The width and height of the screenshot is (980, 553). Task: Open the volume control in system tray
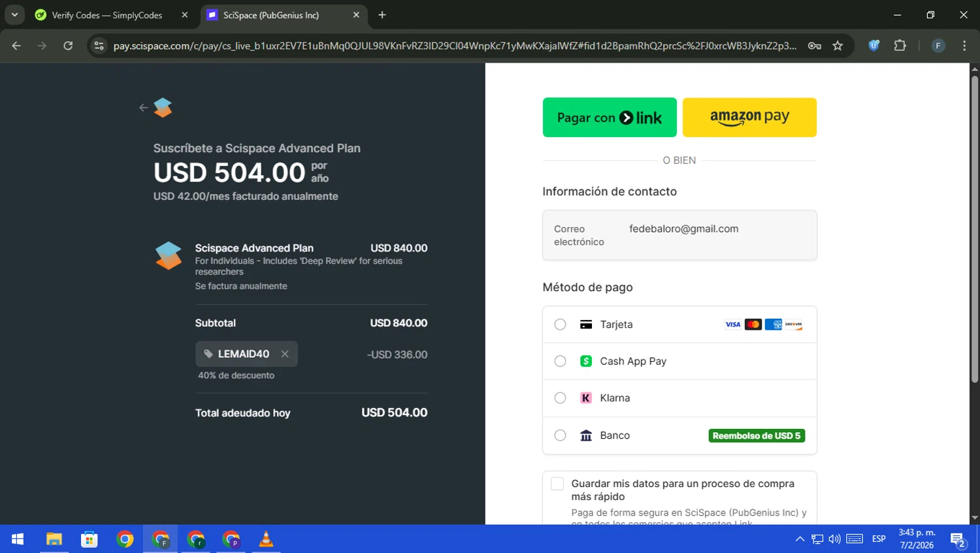[834, 539]
